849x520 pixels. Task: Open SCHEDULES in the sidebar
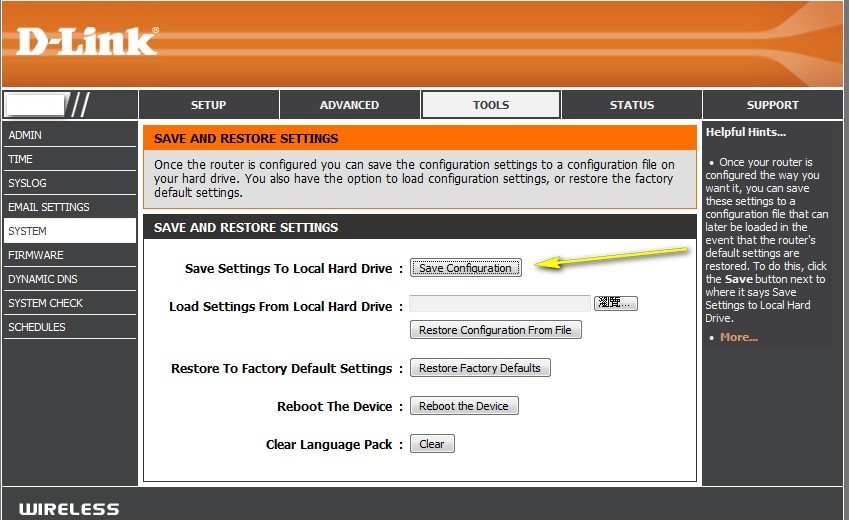click(70, 327)
